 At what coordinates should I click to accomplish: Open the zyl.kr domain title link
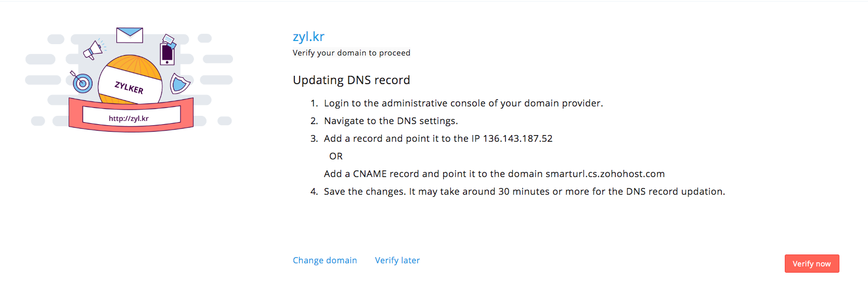point(308,37)
